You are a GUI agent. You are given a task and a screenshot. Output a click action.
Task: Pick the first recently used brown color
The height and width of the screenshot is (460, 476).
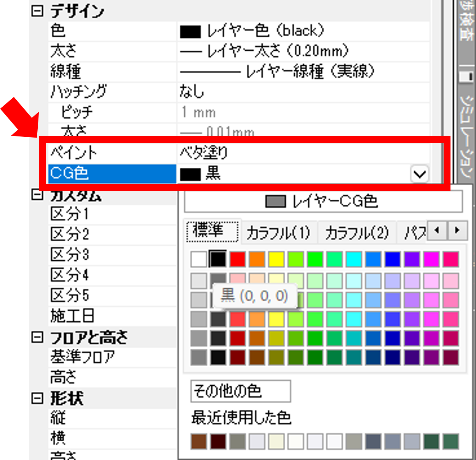pyautogui.click(x=198, y=442)
